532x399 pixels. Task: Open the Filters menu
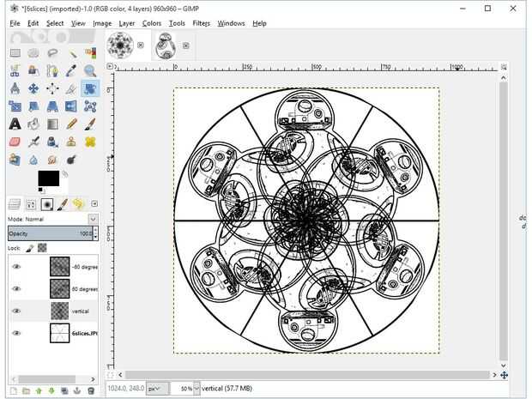(x=201, y=23)
